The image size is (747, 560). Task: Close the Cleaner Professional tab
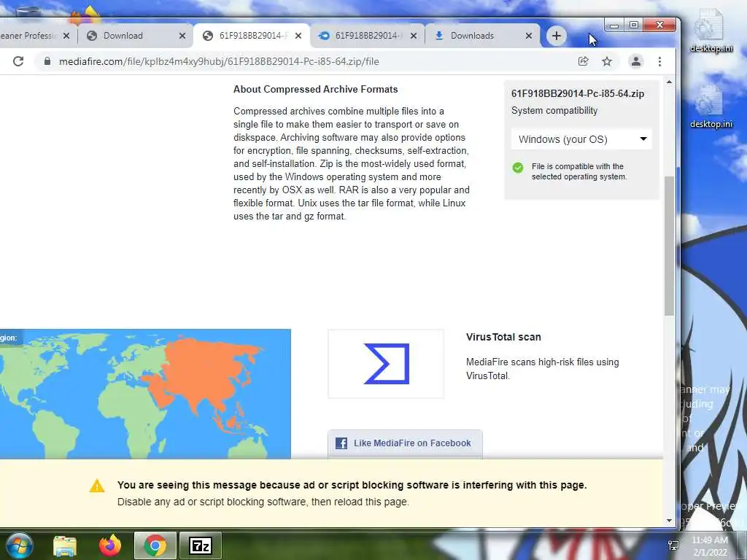pos(66,36)
